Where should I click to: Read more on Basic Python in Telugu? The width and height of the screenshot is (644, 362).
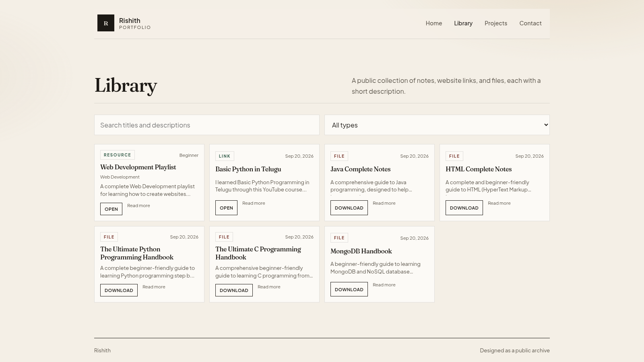pos(254,203)
